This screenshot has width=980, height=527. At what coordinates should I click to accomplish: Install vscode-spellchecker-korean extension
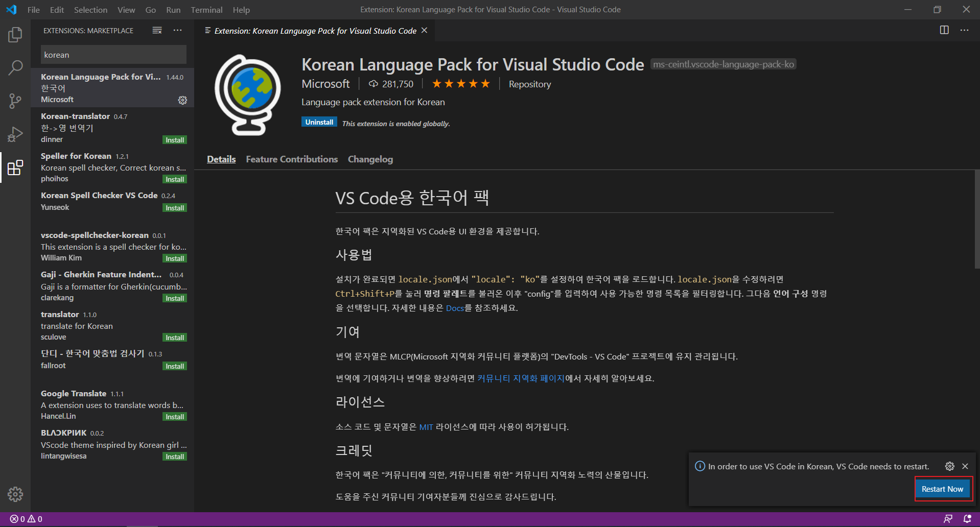[175, 258]
